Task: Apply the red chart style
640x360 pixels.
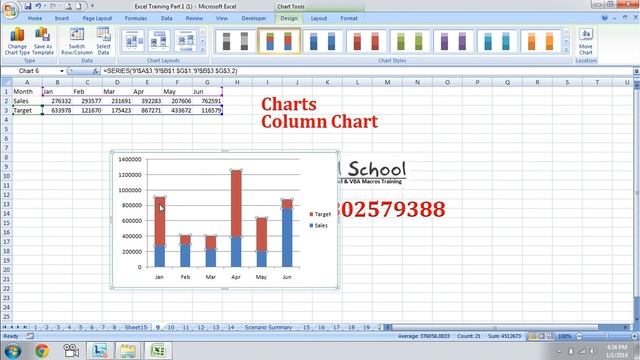Action: 366,41
